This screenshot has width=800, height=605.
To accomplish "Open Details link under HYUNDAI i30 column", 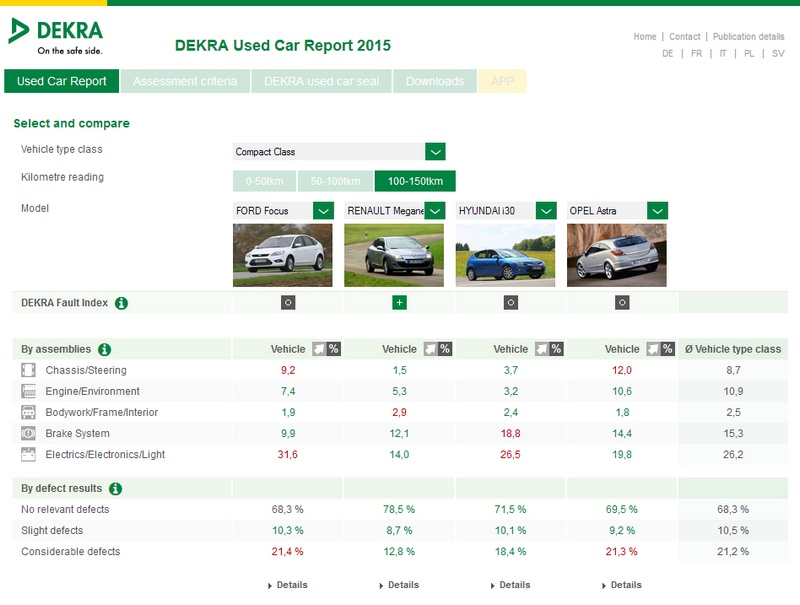I will coord(510,585).
